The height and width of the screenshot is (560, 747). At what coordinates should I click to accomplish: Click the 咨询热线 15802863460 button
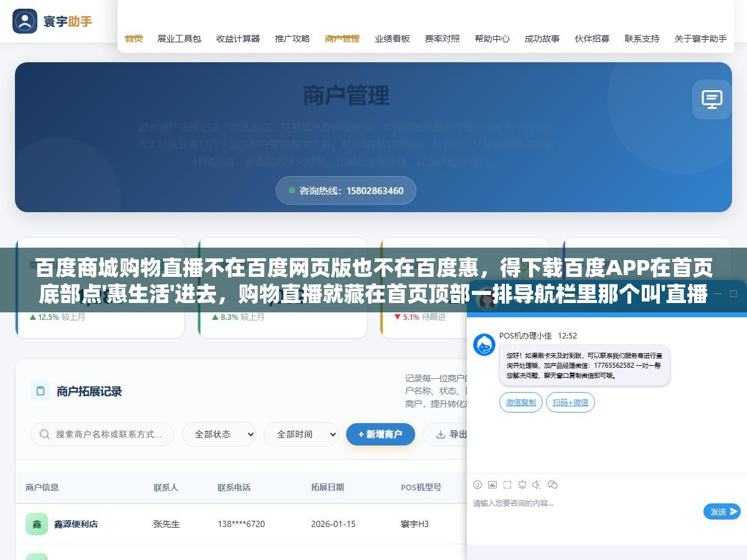point(346,190)
